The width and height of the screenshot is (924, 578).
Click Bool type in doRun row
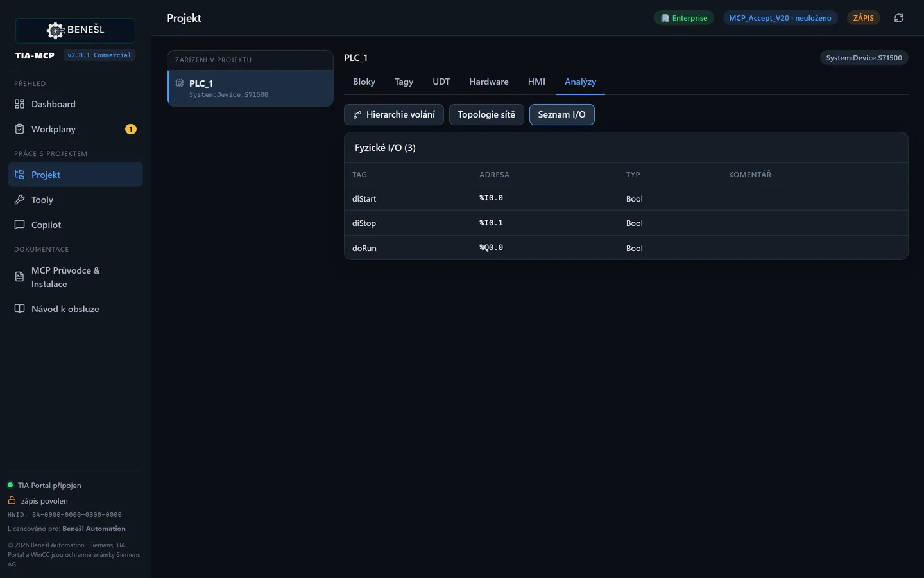[634, 248]
